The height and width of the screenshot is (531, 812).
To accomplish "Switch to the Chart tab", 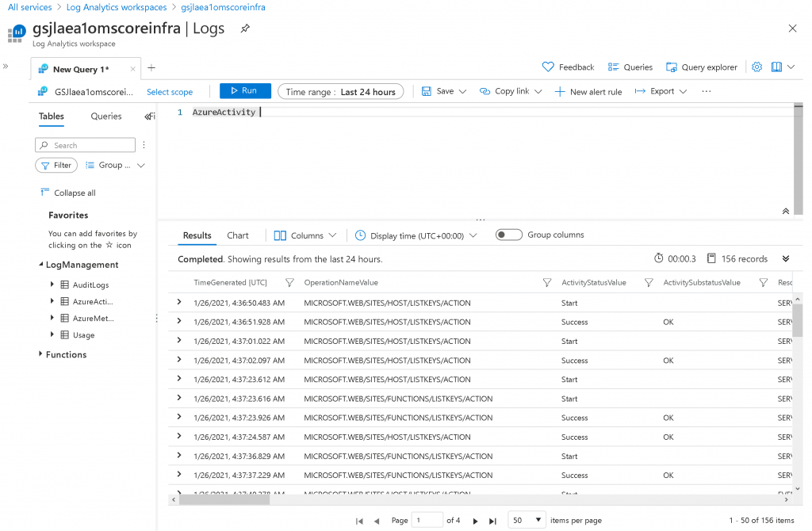I will click(237, 235).
